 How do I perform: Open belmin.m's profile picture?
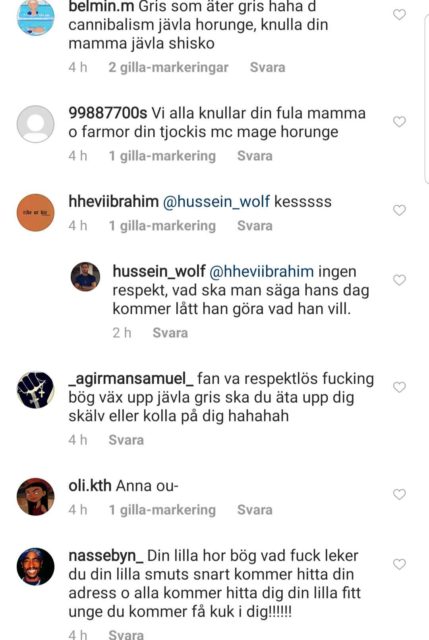click(36, 17)
